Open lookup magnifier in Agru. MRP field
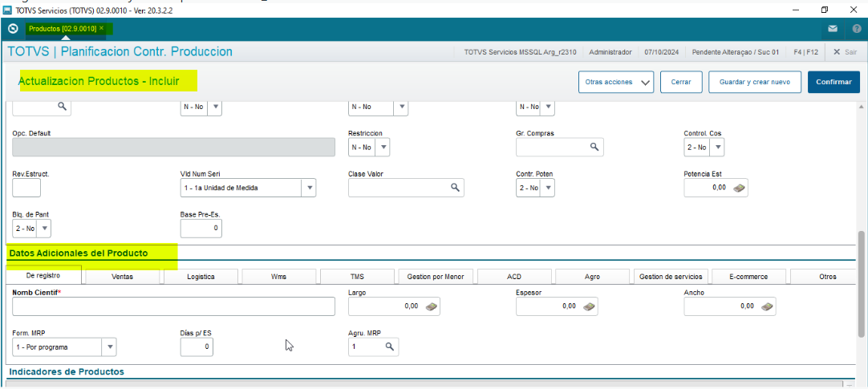 (389, 346)
